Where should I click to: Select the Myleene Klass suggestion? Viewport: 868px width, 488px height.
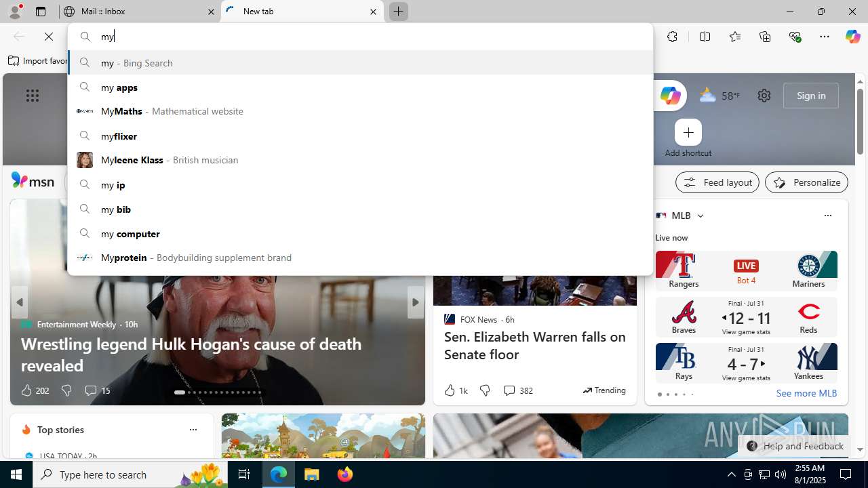pyautogui.click(x=360, y=160)
